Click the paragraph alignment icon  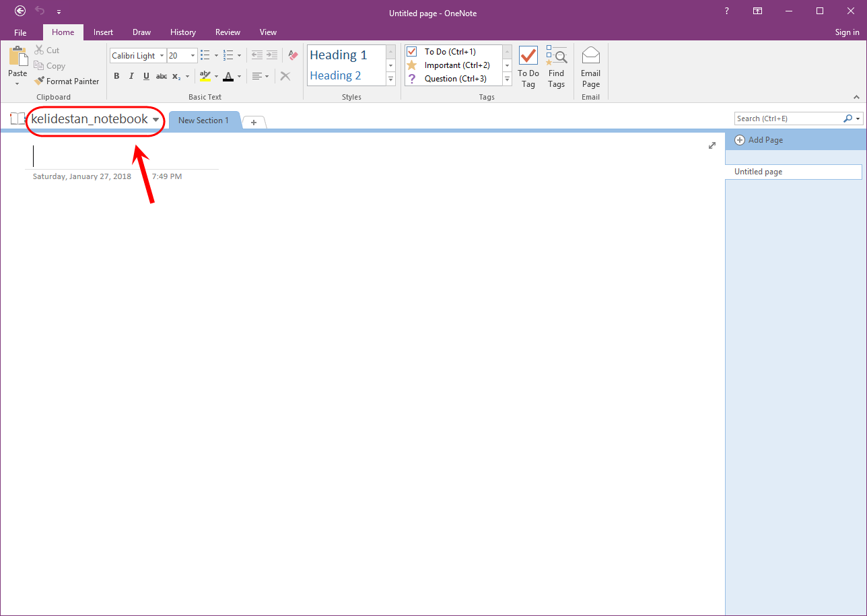click(x=256, y=76)
